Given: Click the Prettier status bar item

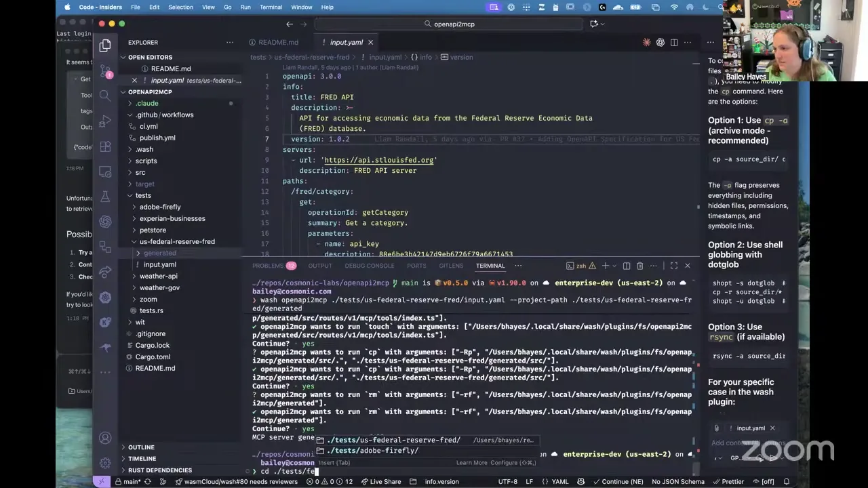Looking at the screenshot, I should pyautogui.click(x=728, y=482).
